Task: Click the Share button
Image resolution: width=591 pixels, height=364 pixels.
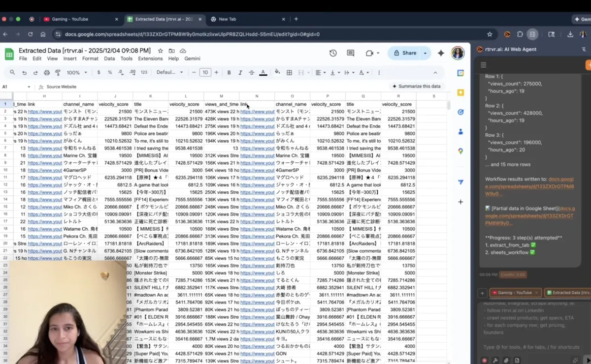Action: coord(405,53)
